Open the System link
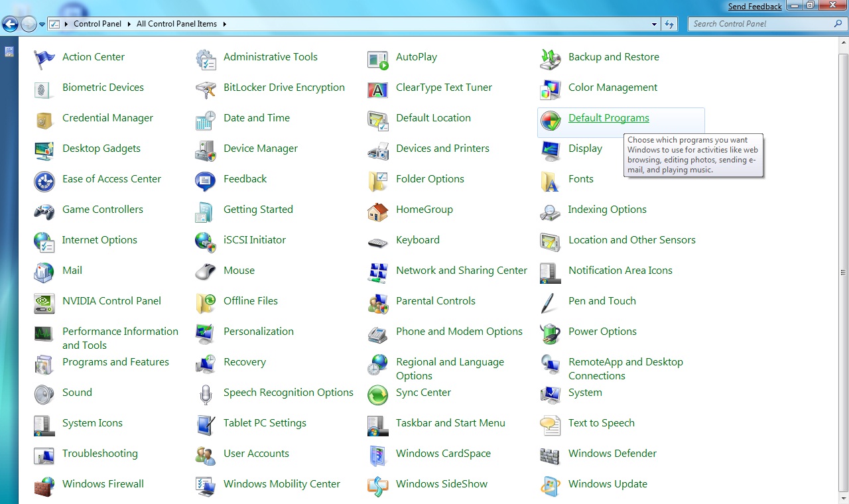 tap(585, 393)
